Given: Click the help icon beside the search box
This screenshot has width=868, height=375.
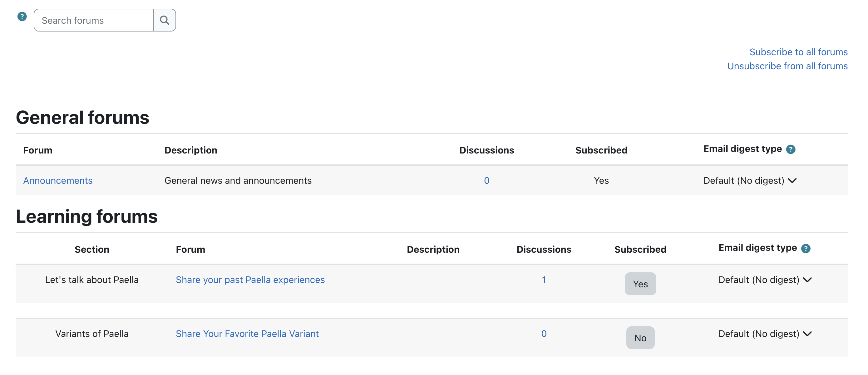Looking at the screenshot, I should point(22,17).
